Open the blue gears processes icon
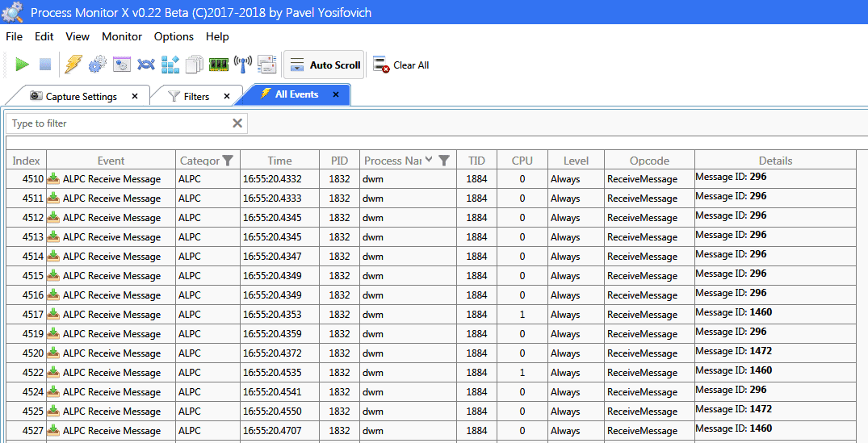This screenshot has height=443, width=868. (x=98, y=65)
